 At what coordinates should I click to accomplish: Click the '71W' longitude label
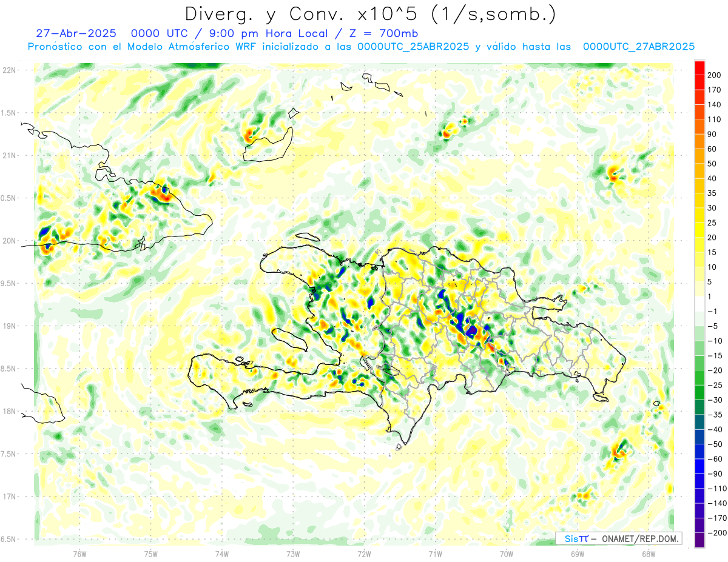point(435,553)
